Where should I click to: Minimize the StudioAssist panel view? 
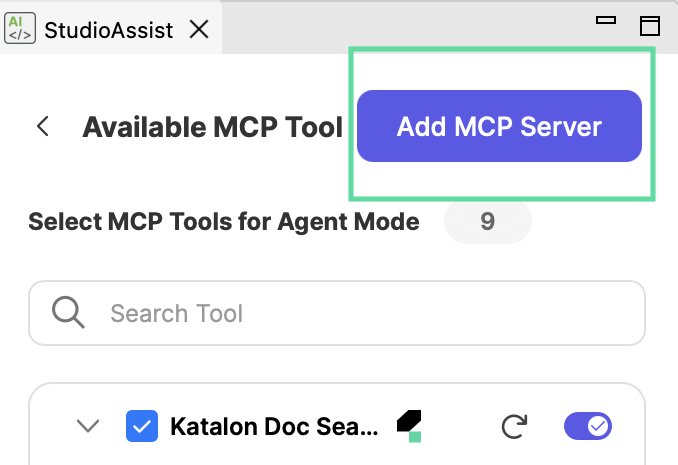tap(606, 20)
